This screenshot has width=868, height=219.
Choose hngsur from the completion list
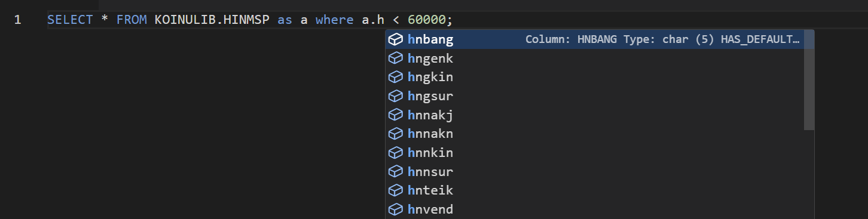point(595,96)
